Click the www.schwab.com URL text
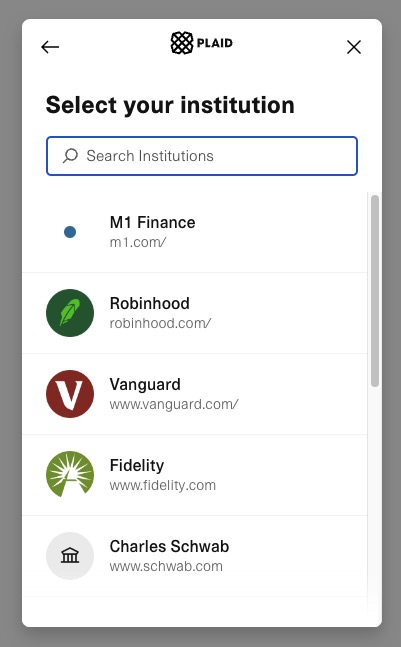401x647 pixels. 166,566
